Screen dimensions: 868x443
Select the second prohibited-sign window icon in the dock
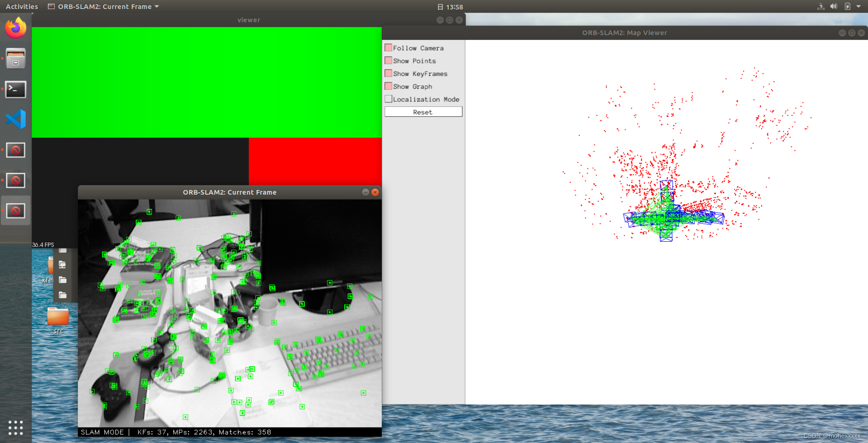tap(16, 180)
